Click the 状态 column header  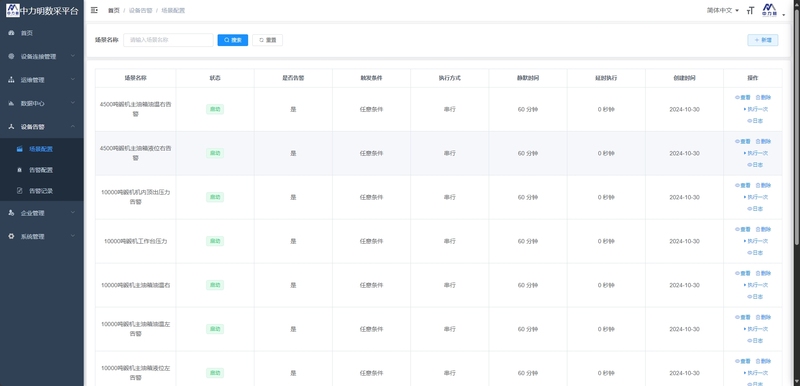[x=215, y=78]
